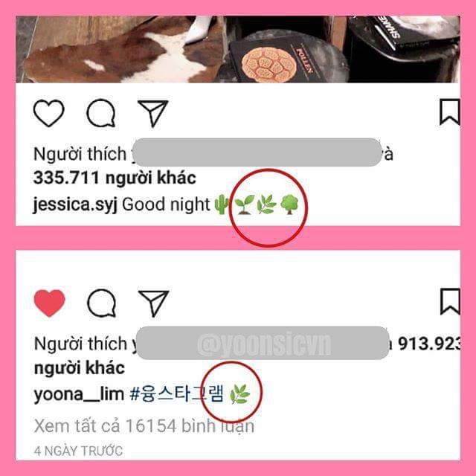Open the jessica.syj post photo

pyautogui.click(x=238, y=49)
